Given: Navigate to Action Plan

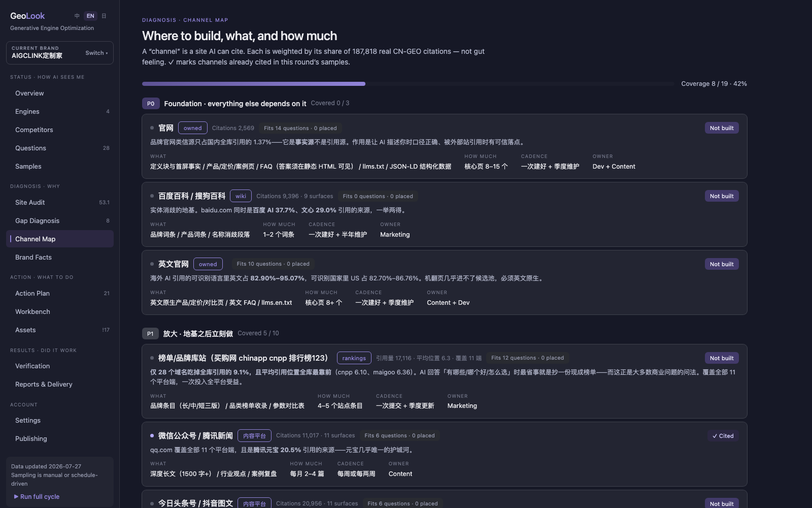Looking at the screenshot, I should pos(60,294).
